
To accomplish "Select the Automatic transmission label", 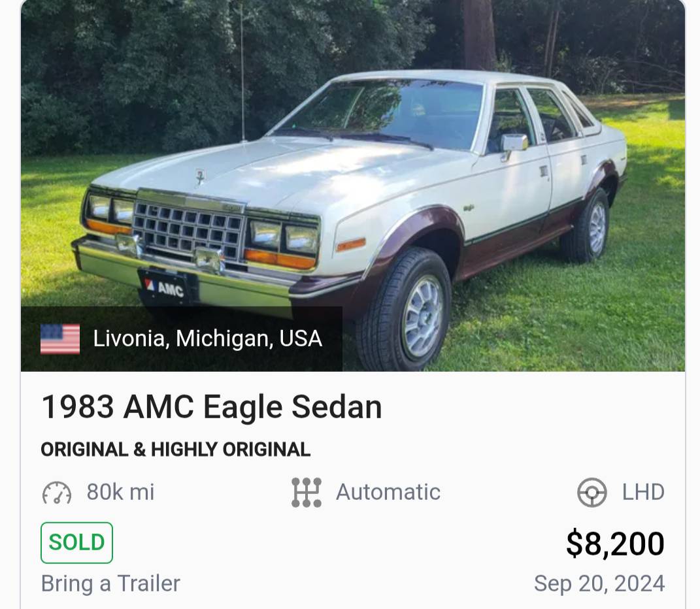I will 388,492.
